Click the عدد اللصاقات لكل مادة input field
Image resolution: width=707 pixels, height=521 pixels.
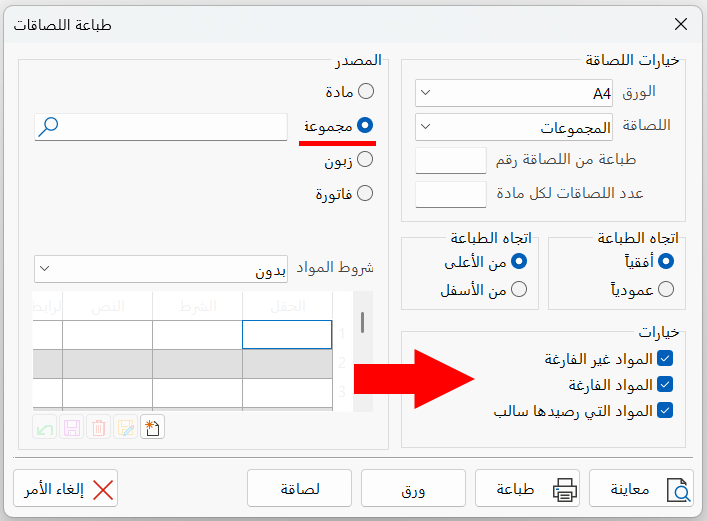(451, 194)
